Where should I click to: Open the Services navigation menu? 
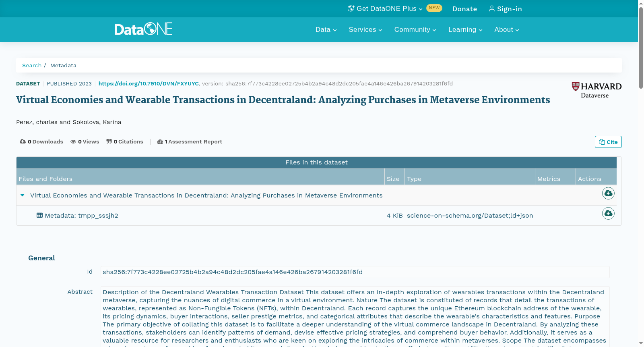pyautogui.click(x=365, y=29)
